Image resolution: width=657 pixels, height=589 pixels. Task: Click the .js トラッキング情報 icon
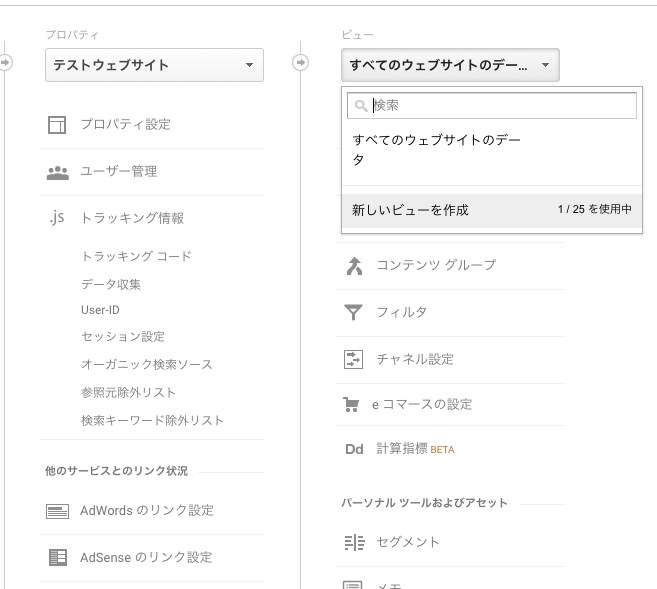coord(56,218)
